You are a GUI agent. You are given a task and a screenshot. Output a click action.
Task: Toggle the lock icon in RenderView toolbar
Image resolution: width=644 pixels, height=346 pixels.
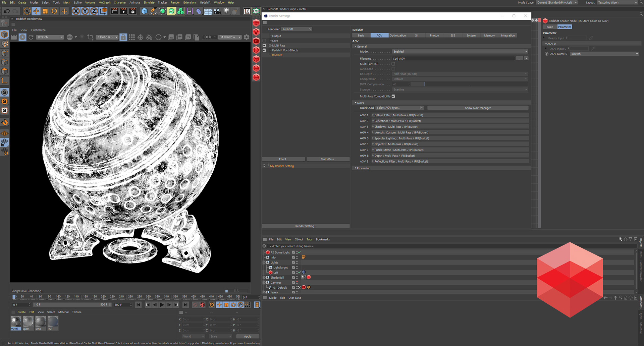click(123, 37)
